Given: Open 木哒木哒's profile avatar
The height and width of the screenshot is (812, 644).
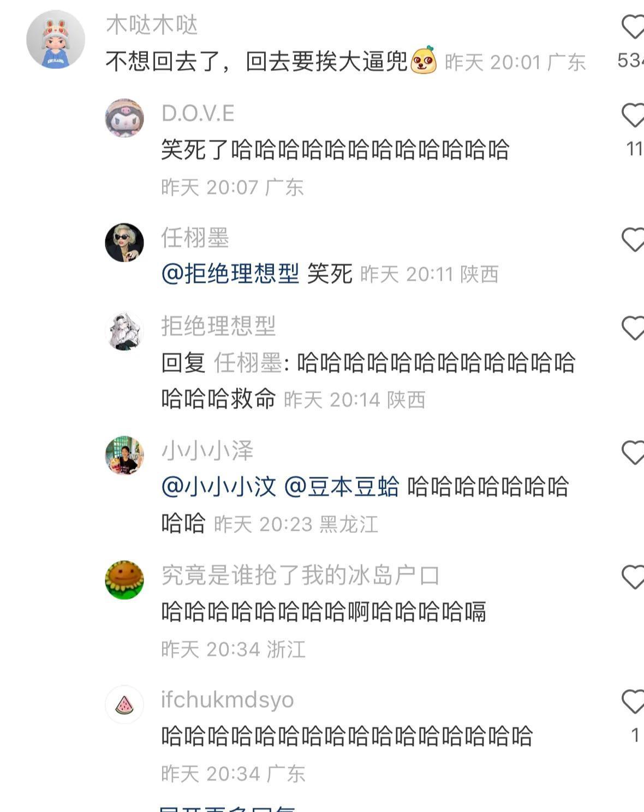Looking at the screenshot, I should [x=56, y=39].
